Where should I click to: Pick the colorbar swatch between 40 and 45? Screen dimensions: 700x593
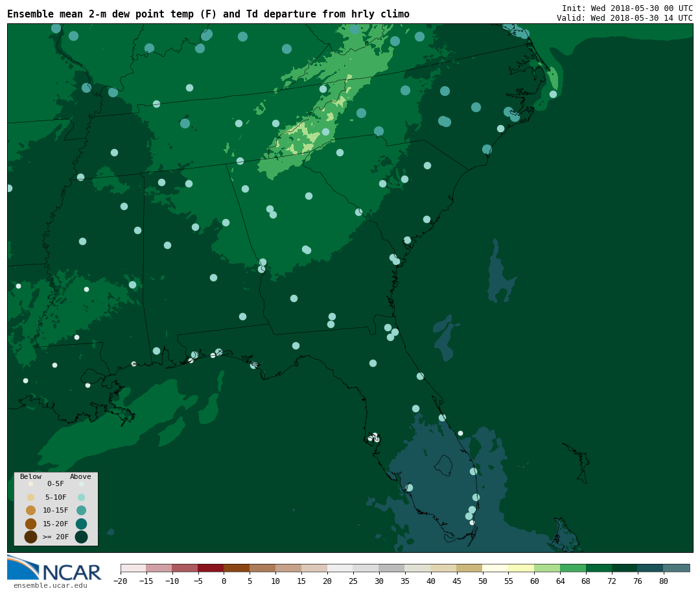[x=444, y=568]
